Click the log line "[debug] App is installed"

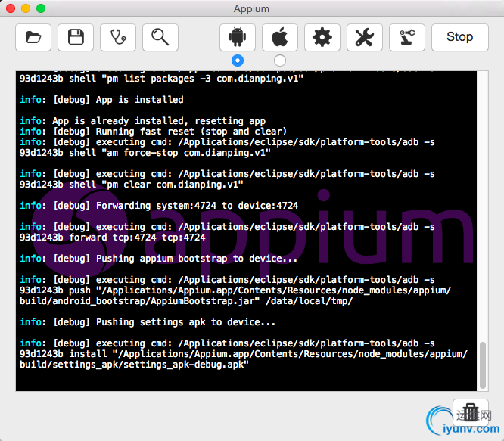(118, 100)
